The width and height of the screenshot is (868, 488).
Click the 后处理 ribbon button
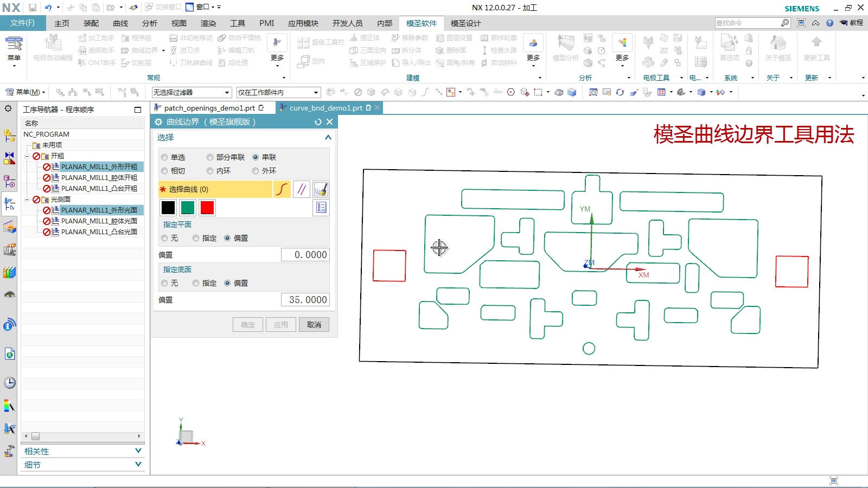[233, 62]
